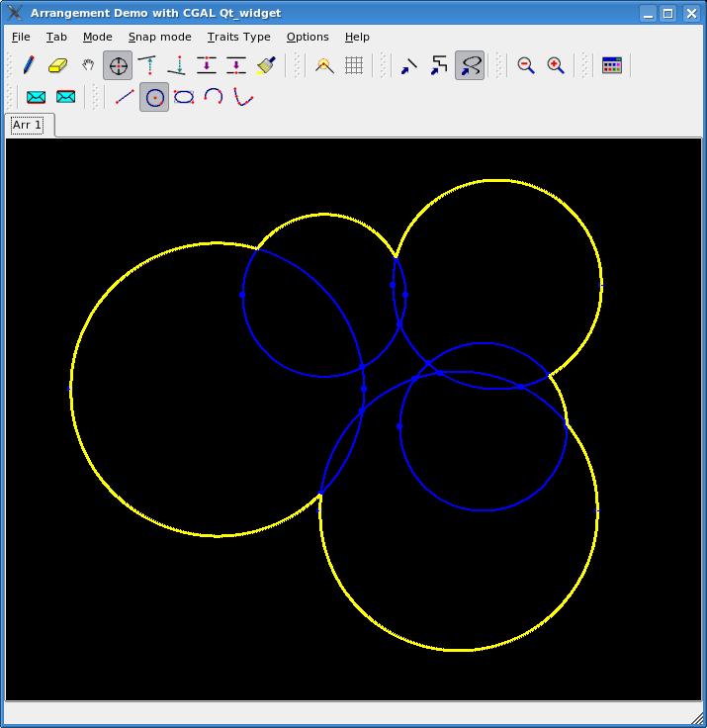This screenshot has width=707, height=728.
Task: Select the eraser delete tool
Action: pos(57,66)
